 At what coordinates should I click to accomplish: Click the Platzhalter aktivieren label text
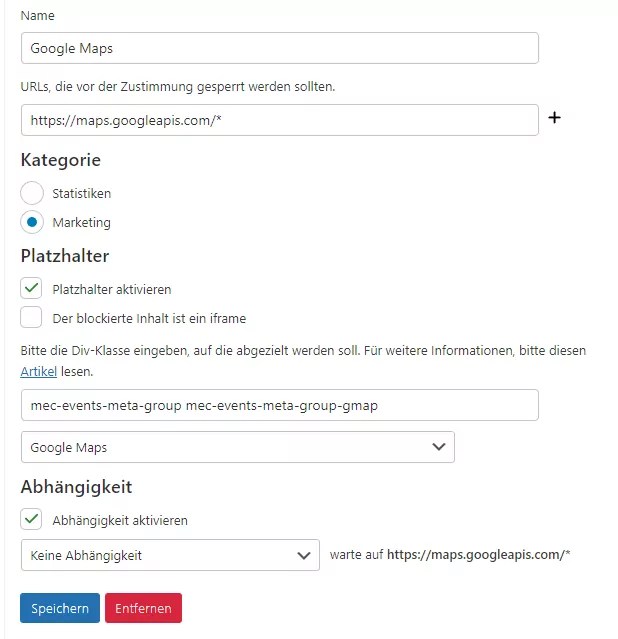pos(112,289)
